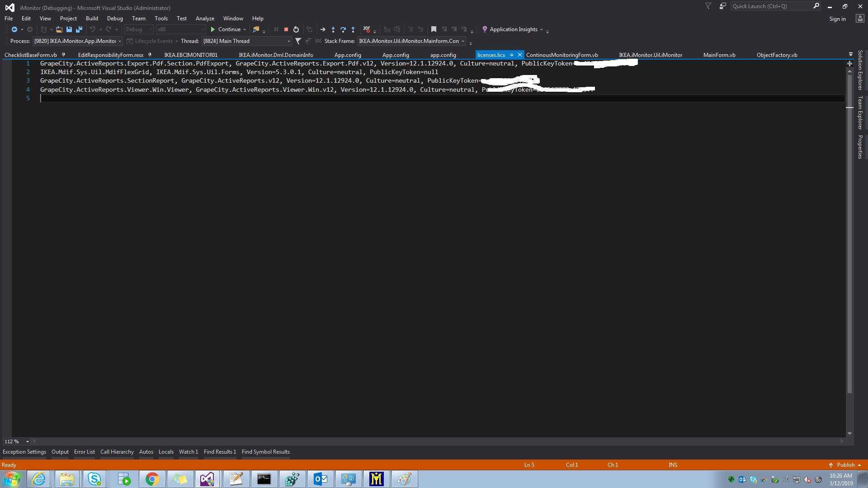Open the tab overflow list arrow
868x488 pixels.
[x=850, y=55]
